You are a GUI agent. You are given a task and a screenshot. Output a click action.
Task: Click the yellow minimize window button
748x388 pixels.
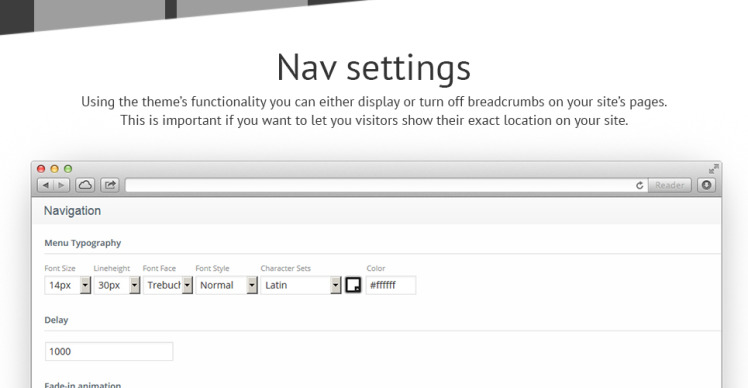tap(54, 168)
